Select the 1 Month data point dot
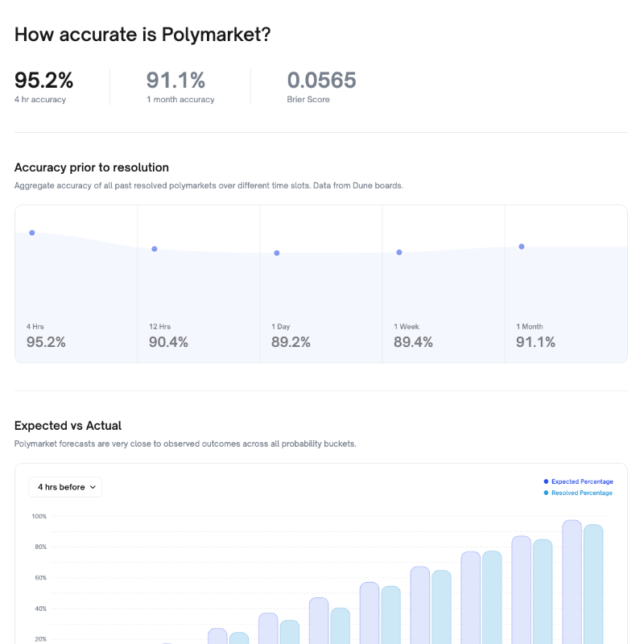The height and width of the screenshot is (644, 644). pos(522,246)
